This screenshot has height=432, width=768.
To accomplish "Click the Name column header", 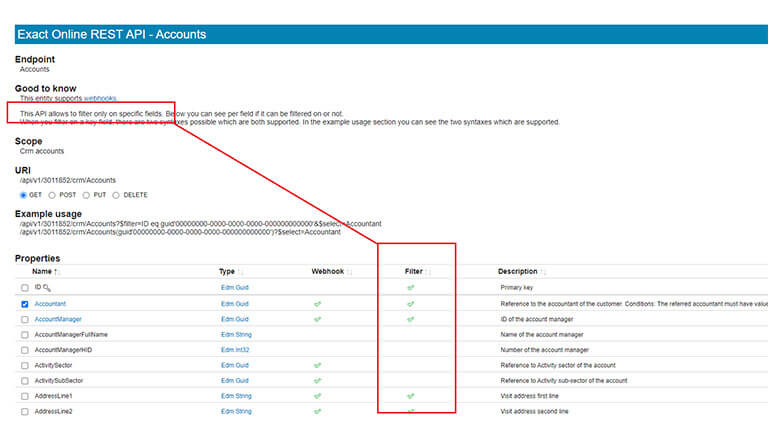I will pyautogui.click(x=42, y=271).
